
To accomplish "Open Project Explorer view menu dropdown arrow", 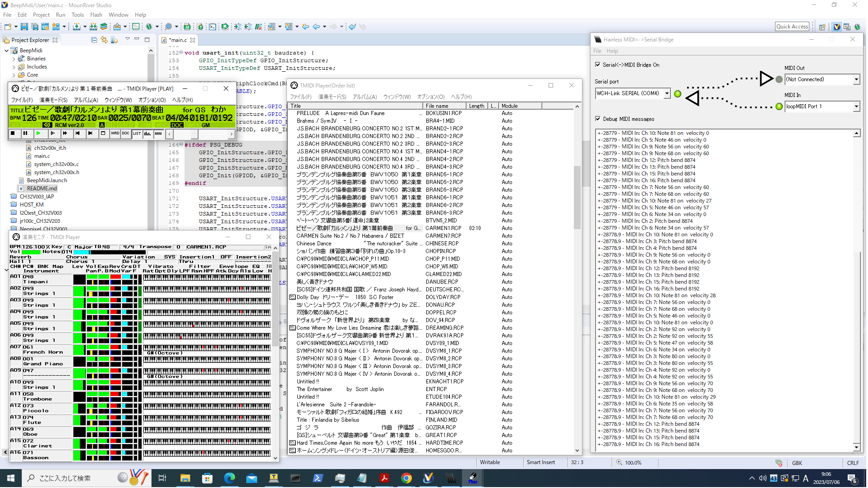I will pos(127,40).
